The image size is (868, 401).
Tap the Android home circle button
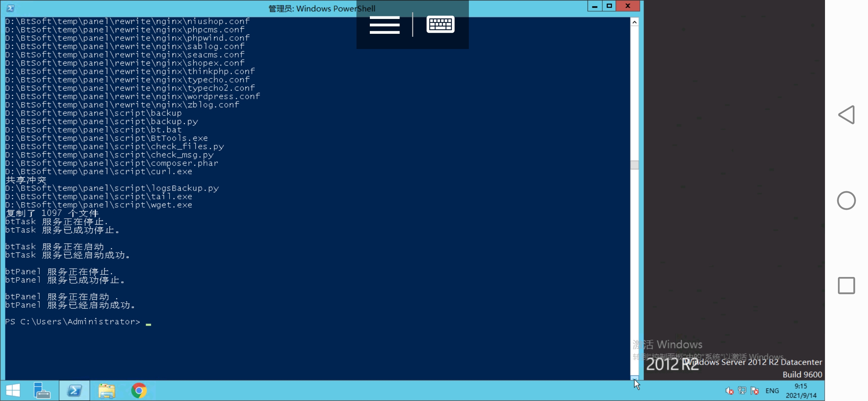(x=846, y=200)
